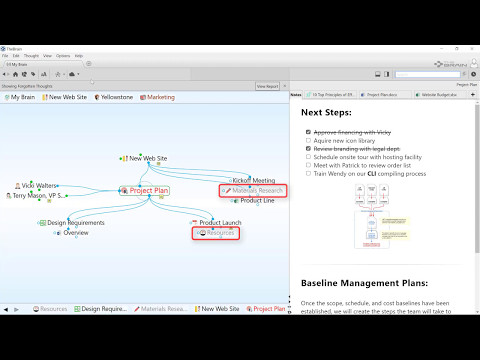Open the layout icon's dropdown arrow
Viewport: 480px width, 360px height.
click(x=64, y=74)
